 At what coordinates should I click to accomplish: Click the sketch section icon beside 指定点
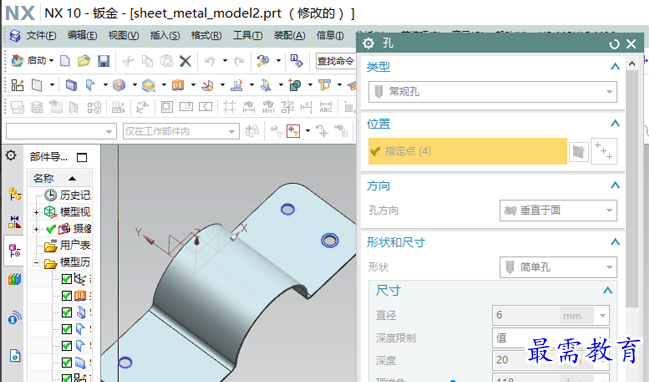[x=579, y=152]
